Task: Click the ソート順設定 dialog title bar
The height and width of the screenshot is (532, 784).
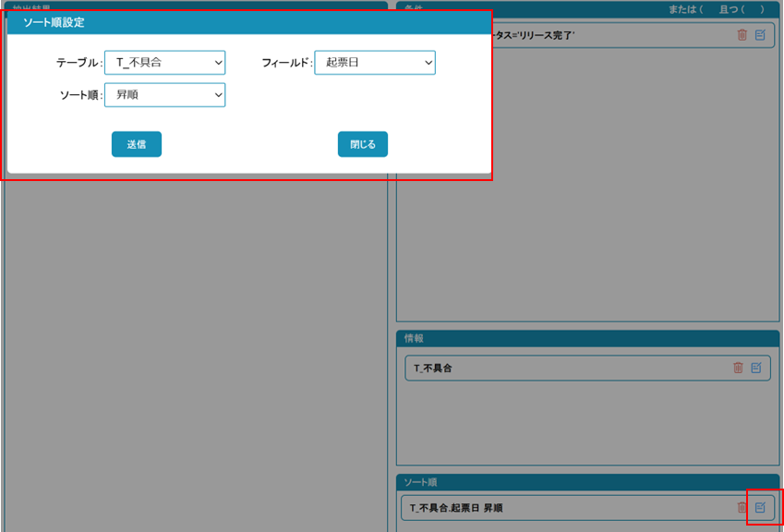Action: point(249,22)
